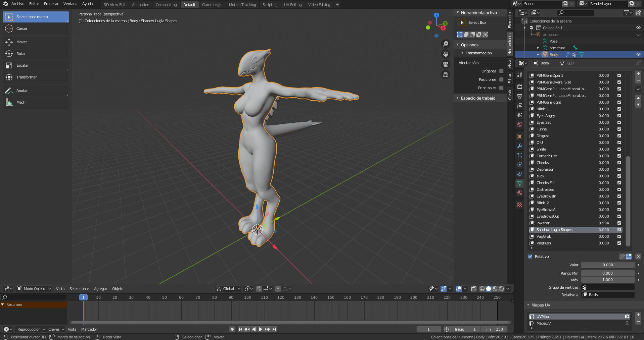
Task: Hide the Body object with eye icon
Action: pos(638,54)
